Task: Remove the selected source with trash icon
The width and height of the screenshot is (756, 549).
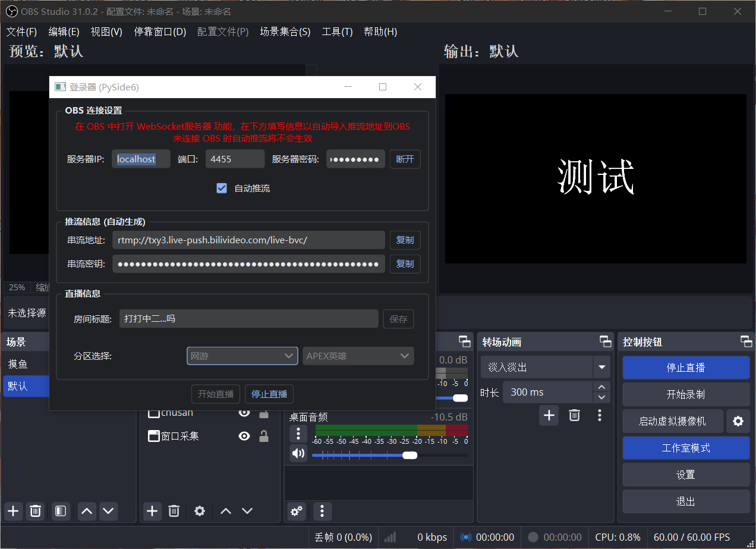Action: (x=174, y=511)
